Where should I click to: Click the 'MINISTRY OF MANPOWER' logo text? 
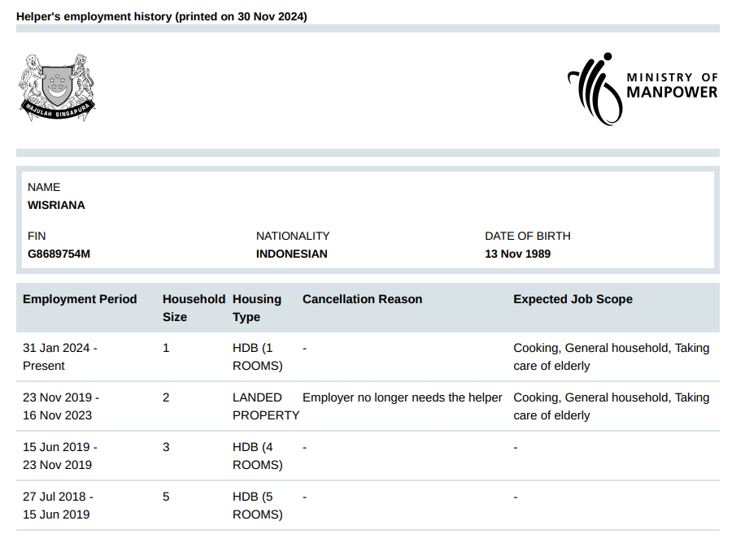pos(672,85)
